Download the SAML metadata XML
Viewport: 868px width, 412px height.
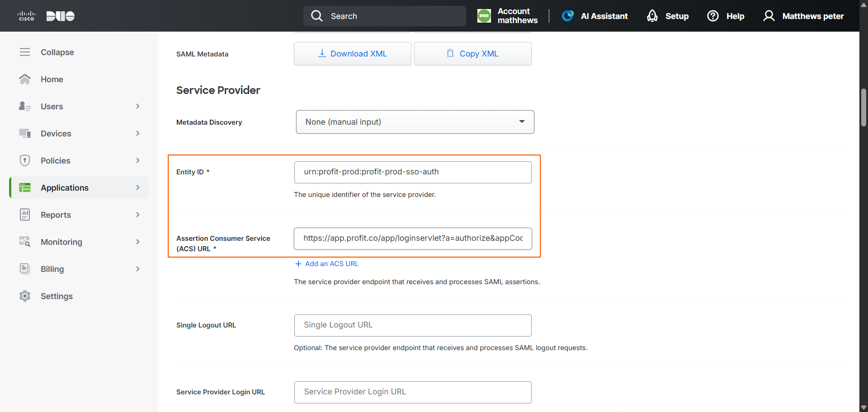[353, 54]
